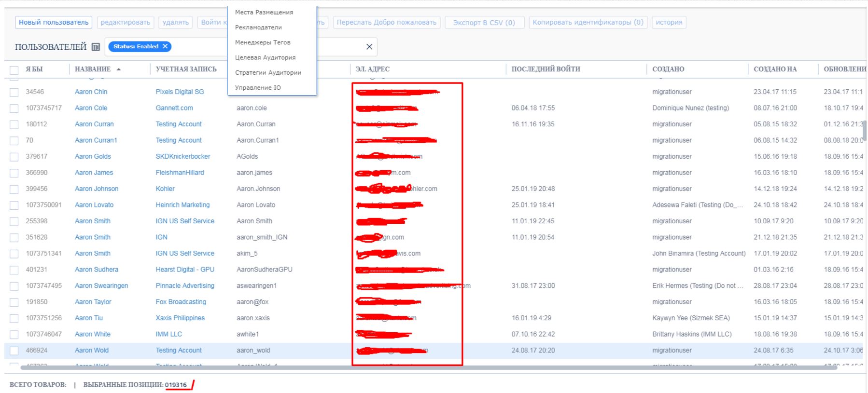Image resolution: width=868 pixels, height=393 pixels.
Task: Click cell Dominique Nunez (testing)
Action: [691, 108]
